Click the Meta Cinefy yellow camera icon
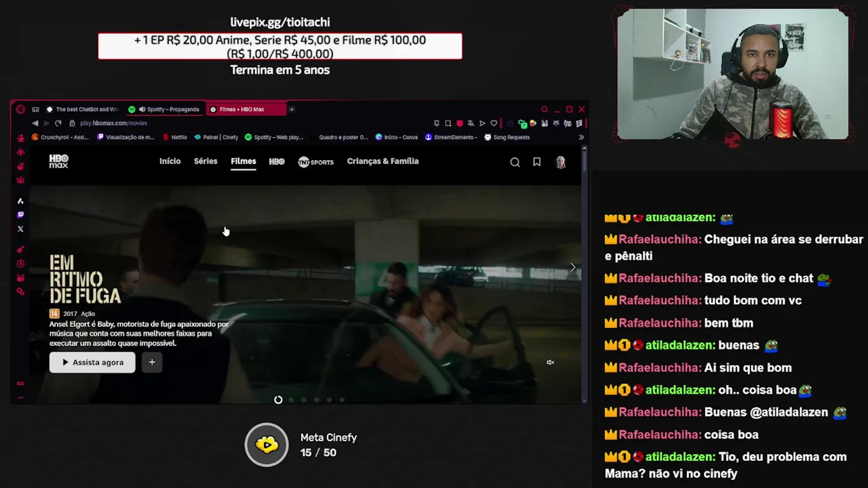Screen dimensions: 868x488 (267, 445)
